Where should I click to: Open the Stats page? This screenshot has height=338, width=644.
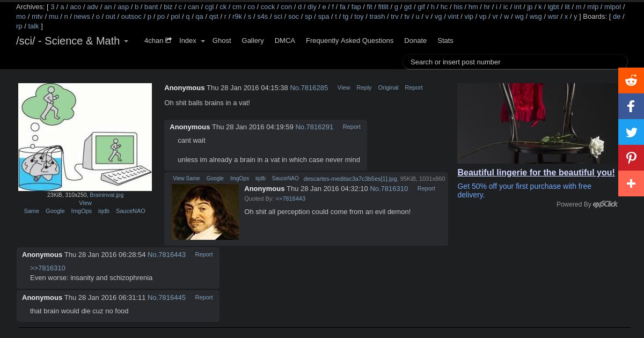tap(445, 40)
